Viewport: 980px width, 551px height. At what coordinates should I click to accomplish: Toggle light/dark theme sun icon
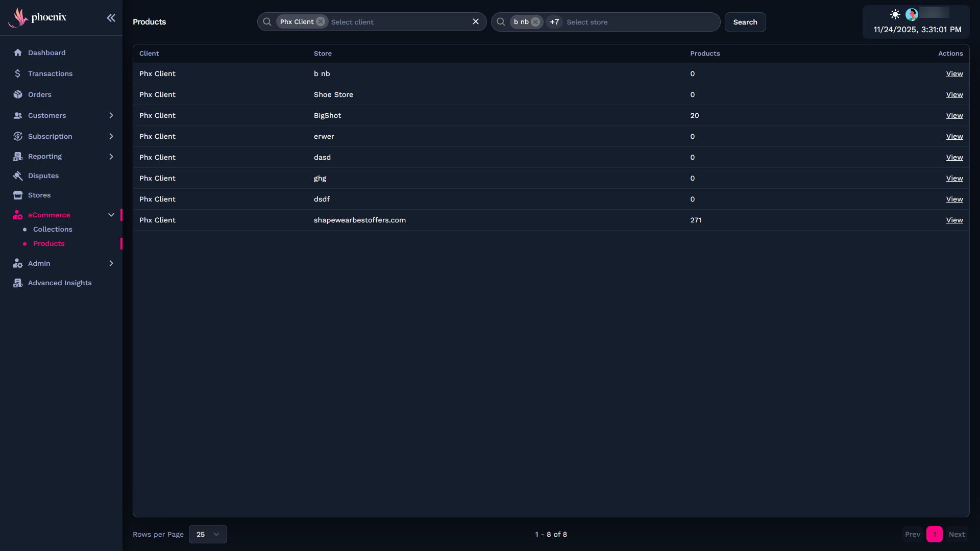pyautogui.click(x=895, y=14)
